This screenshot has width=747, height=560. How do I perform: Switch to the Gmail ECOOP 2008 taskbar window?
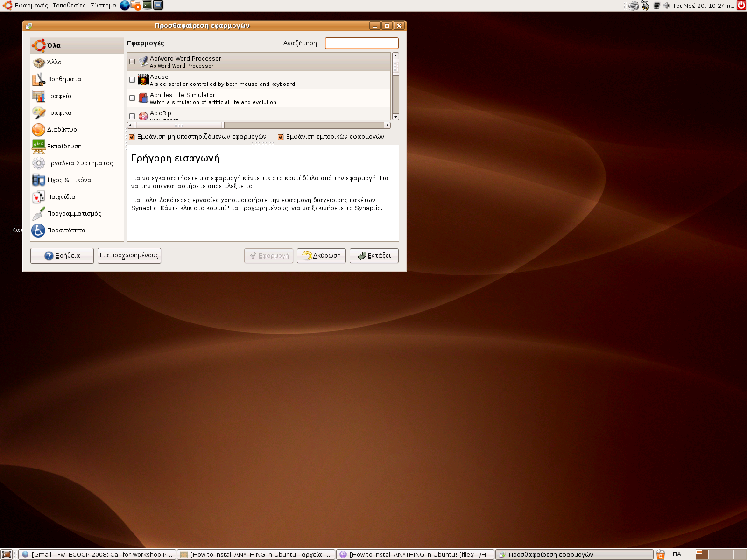pos(97,554)
